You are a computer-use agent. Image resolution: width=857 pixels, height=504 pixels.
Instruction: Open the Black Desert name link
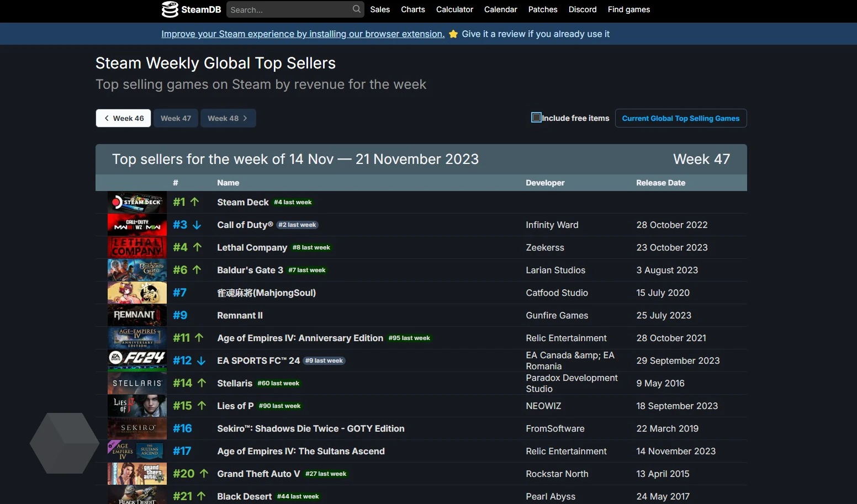tap(245, 496)
